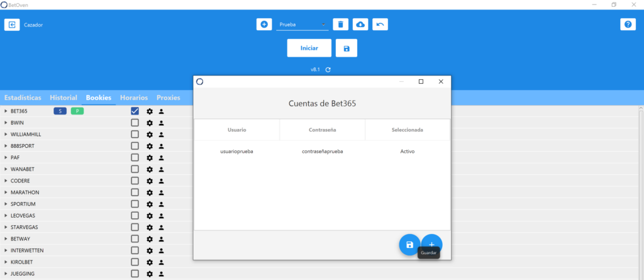The image size is (644, 280).
Task: Open settings gear for STARVEGAS
Action: 150,227
